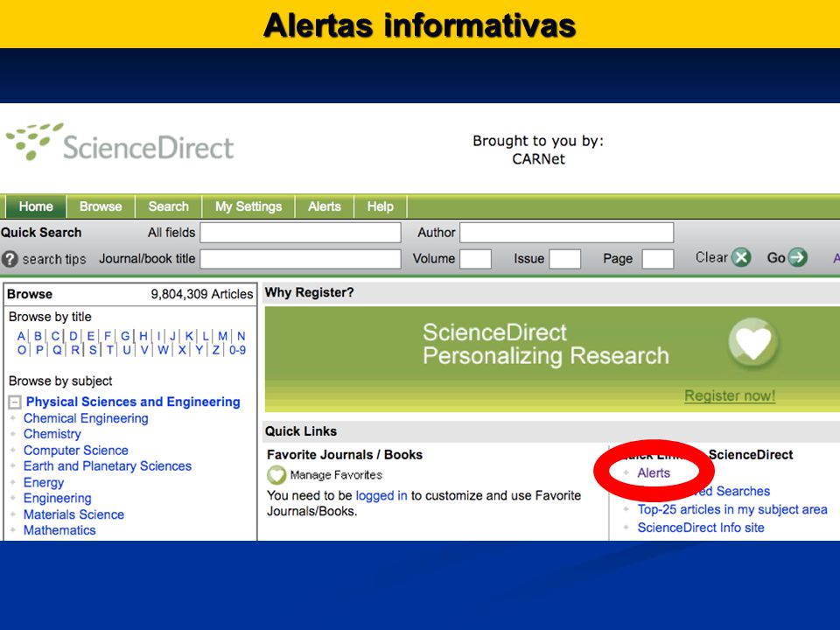Open the Help tab
Viewport: 840px width, 630px height.
(x=381, y=206)
